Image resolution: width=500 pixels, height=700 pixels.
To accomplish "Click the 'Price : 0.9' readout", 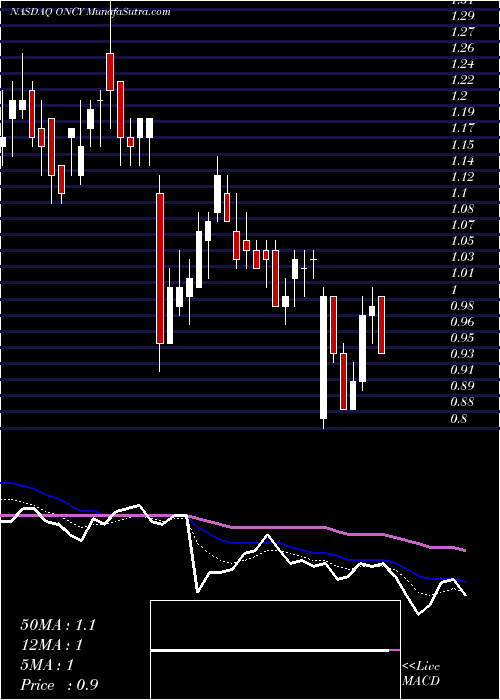I will (x=59, y=685).
